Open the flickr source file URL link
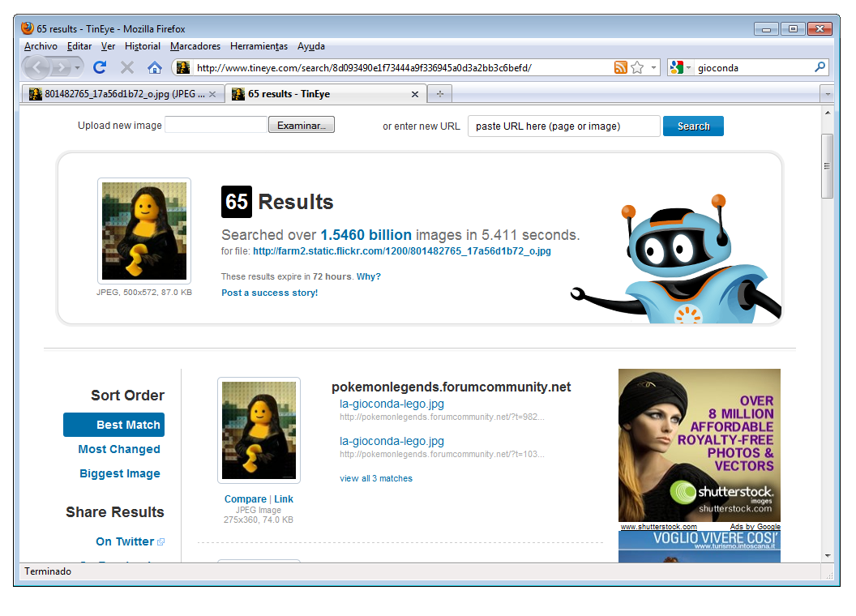Screen dimensions: 856x616 click(x=402, y=251)
